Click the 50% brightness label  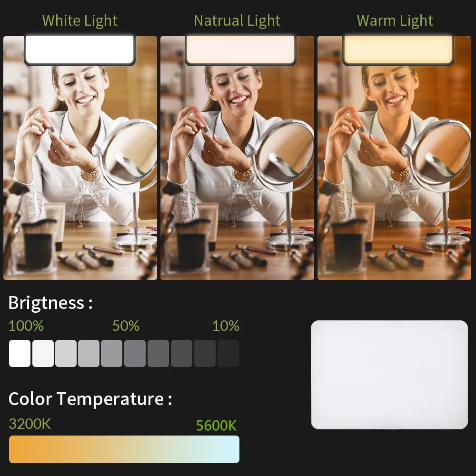126,326
